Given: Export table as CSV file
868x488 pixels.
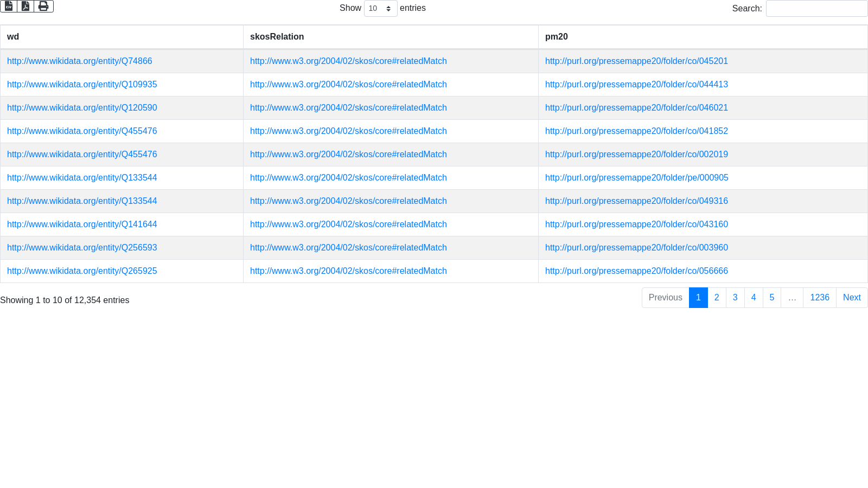Looking at the screenshot, I should click(9, 6).
